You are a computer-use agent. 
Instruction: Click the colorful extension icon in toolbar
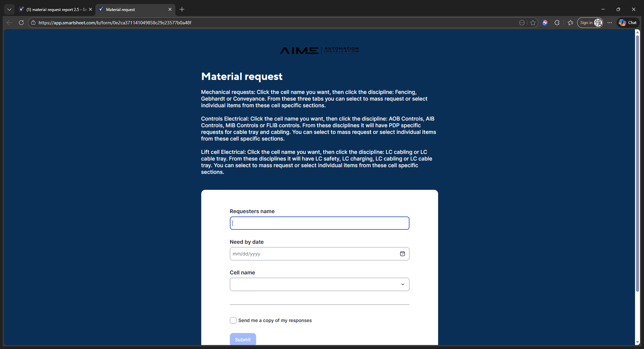click(x=545, y=23)
